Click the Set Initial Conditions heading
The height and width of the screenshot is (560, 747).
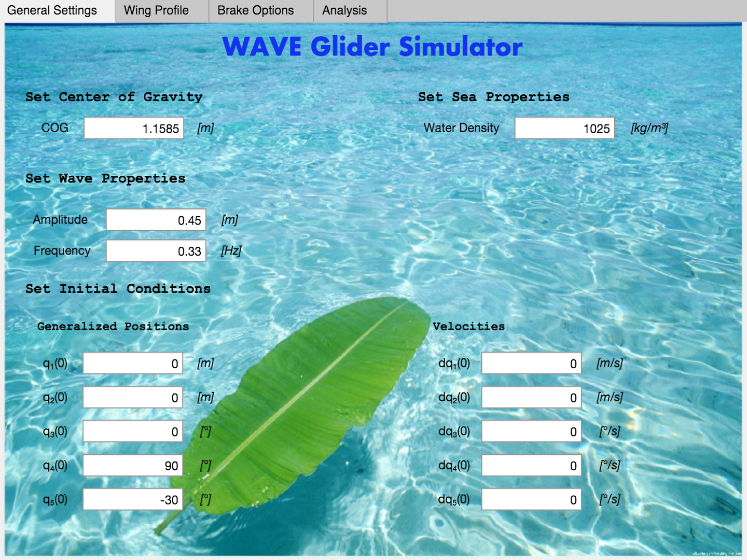pos(118,289)
